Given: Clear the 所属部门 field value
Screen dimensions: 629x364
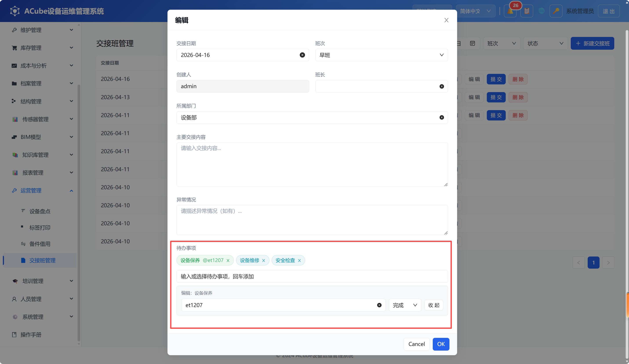Looking at the screenshot, I should [442, 118].
